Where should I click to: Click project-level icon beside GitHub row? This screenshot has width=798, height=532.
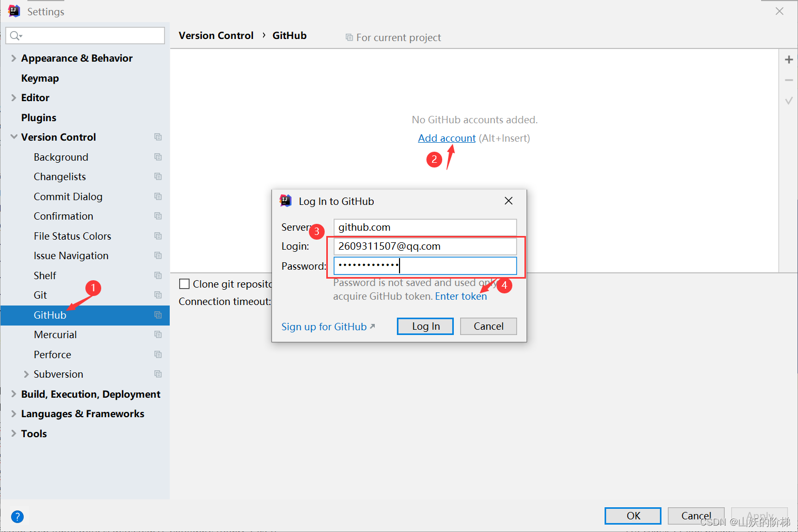pyautogui.click(x=158, y=315)
